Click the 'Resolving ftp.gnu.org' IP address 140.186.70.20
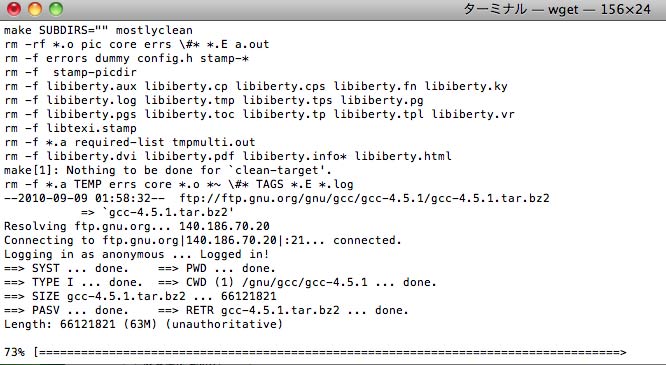The image size is (666, 365). click(224, 226)
